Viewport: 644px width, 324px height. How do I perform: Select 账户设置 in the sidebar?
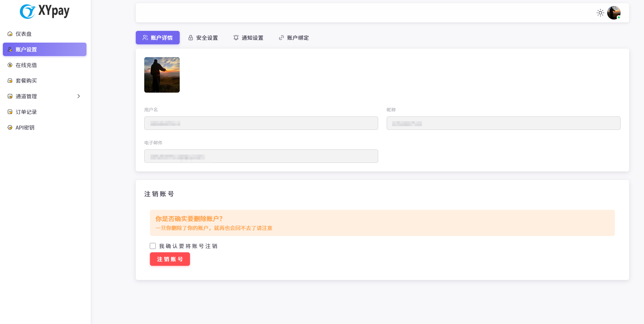pyautogui.click(x=45, y=49)
